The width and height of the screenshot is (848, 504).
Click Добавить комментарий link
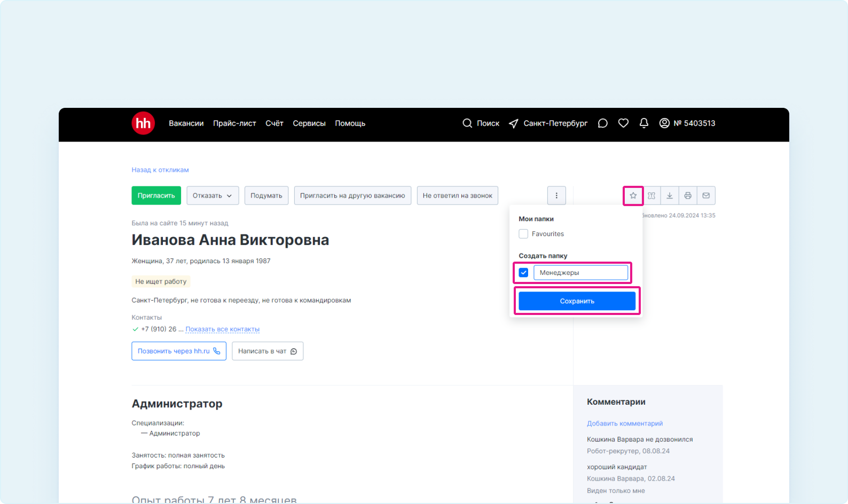625,423
